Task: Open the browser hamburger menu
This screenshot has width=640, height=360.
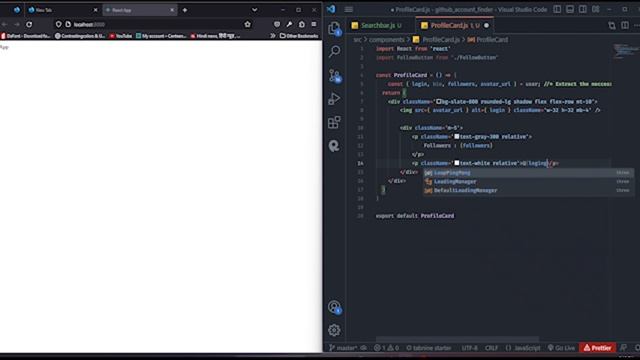Action: tap(313, 24)
